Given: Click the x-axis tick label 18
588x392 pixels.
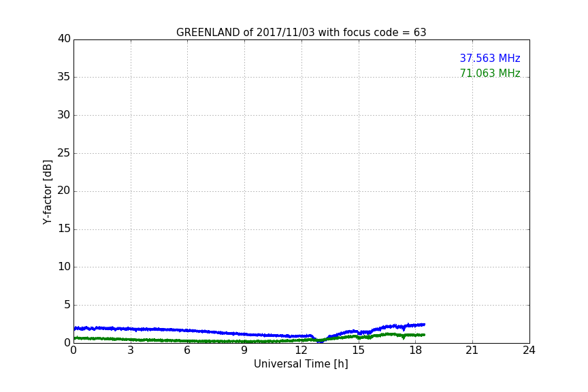Looking at the screenshot, I should [416, 350].
